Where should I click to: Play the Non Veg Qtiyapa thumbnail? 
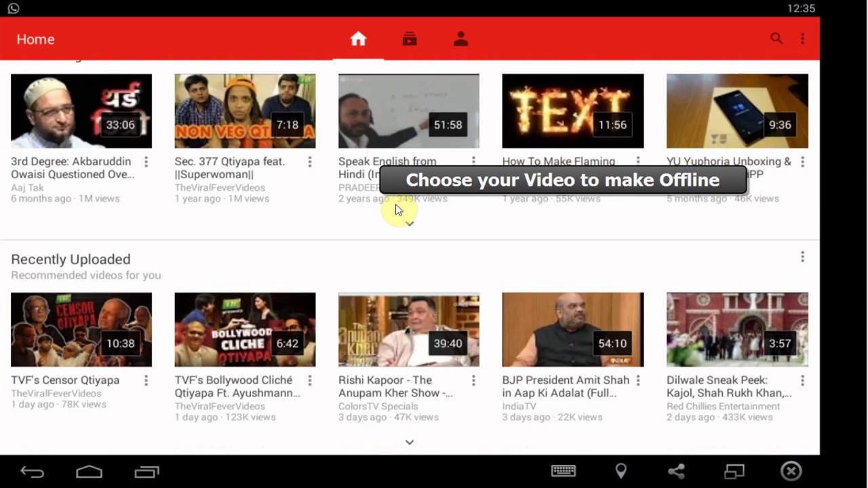pyautogui.click(x=245, y=111)
